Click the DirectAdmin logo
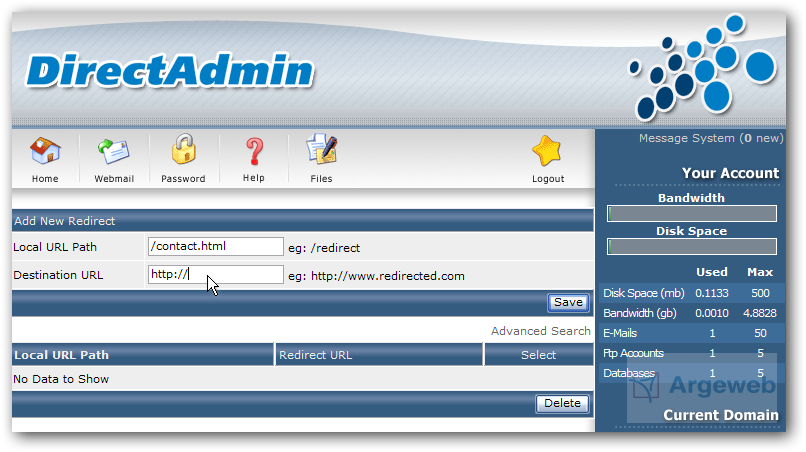Viewport: 806px width, 452px height. point(170,70)
